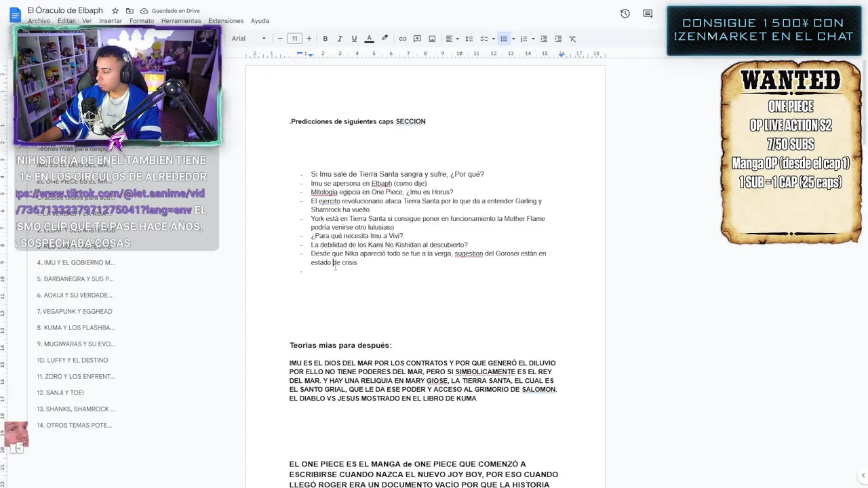The height and width of the screenshot is (488, 868).
Task: Go to outline item 10. LUFFY Y EL DESTINO
Action: coord(73,360)
